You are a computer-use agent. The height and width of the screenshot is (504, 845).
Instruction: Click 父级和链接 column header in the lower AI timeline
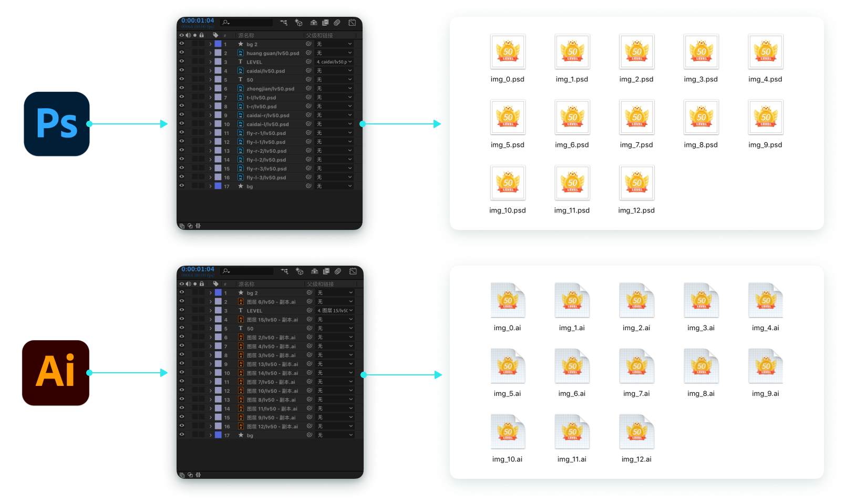(321, 284)
